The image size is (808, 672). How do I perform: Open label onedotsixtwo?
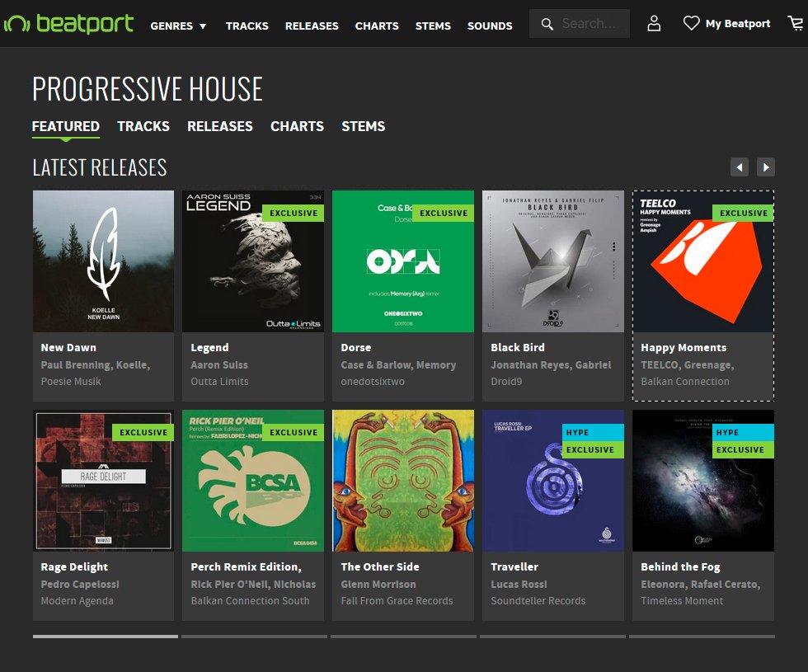click(373, 381)
